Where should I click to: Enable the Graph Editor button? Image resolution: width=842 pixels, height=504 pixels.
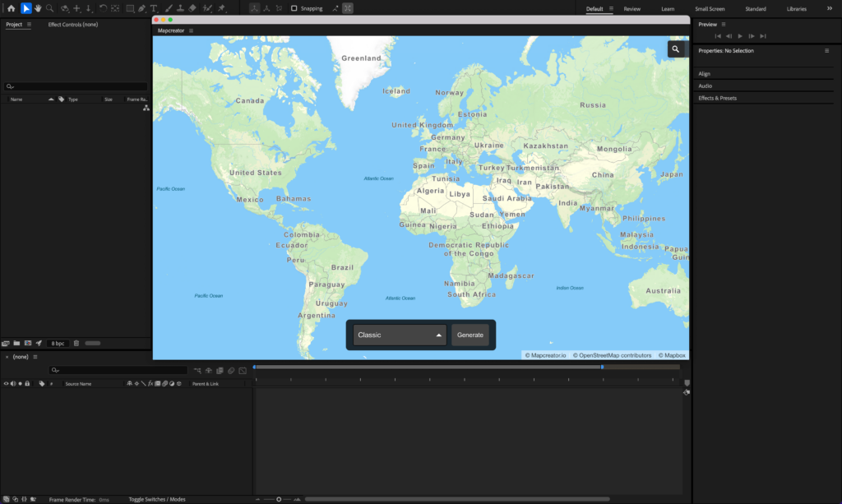pos(243,370)
